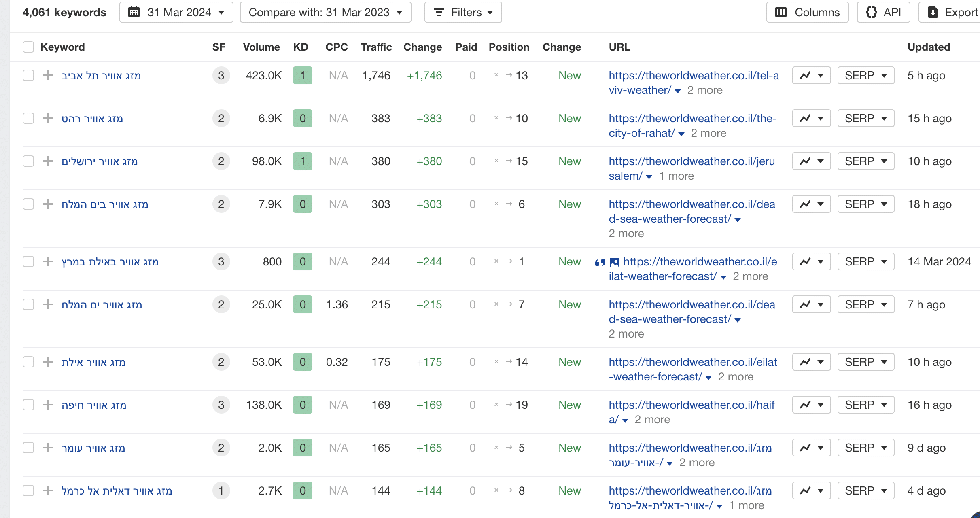The height and width of the screenshot is (518, 980).
Task: Click the API button
Action: click(x=884, y=12)
